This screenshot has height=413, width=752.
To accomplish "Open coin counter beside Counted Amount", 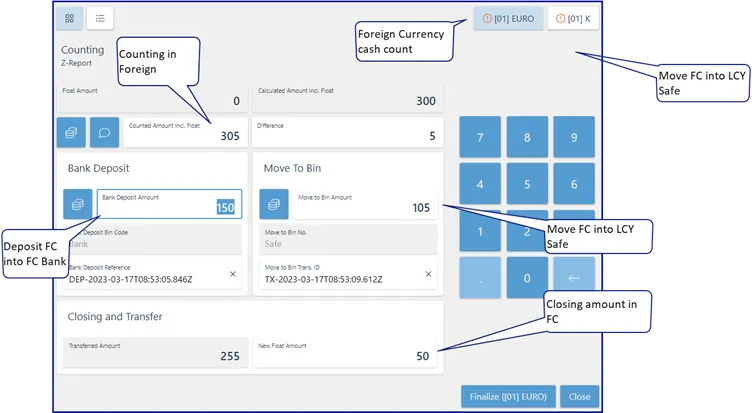I will pyautogui.click(x=71, y=132).
